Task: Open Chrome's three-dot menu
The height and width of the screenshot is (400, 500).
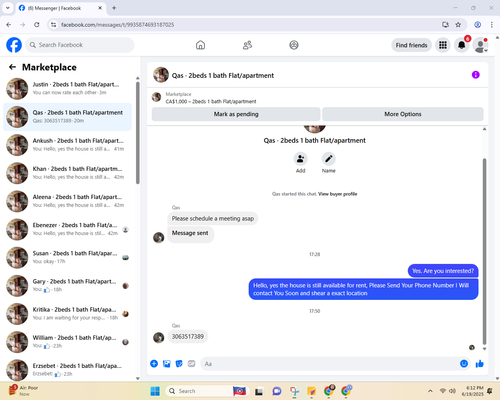Action: click(492, 25)
